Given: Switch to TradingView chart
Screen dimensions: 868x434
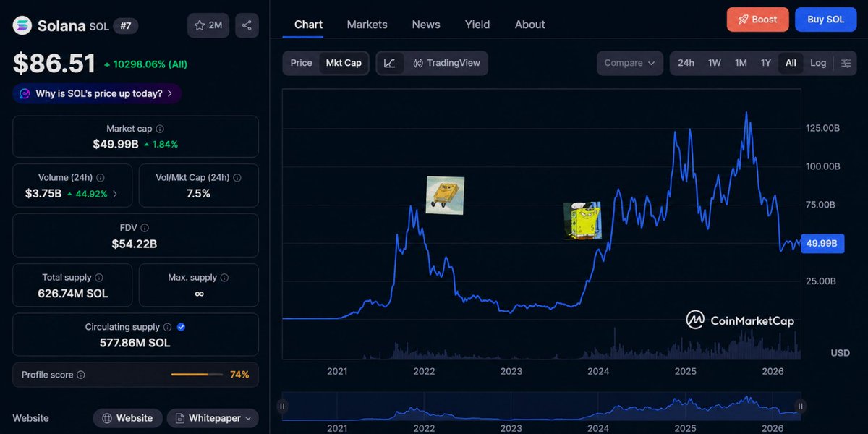Looking at the screenshot, I should 446,63.
